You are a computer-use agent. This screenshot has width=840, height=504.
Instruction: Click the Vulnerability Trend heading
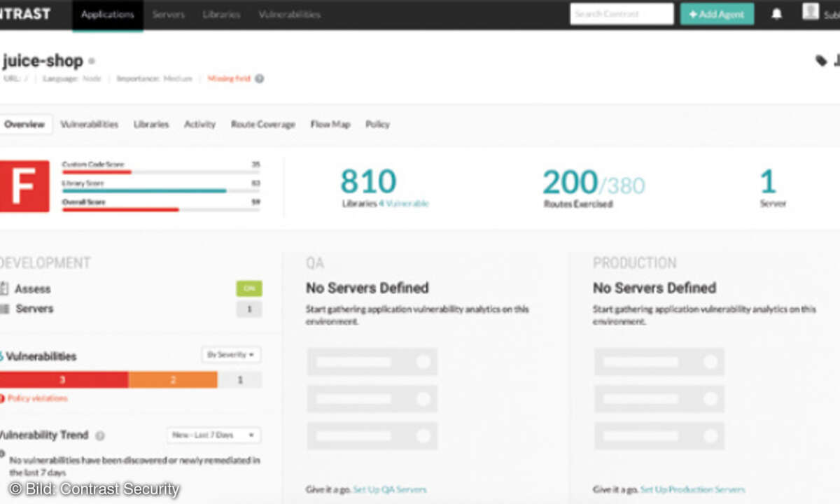(44, 435)
